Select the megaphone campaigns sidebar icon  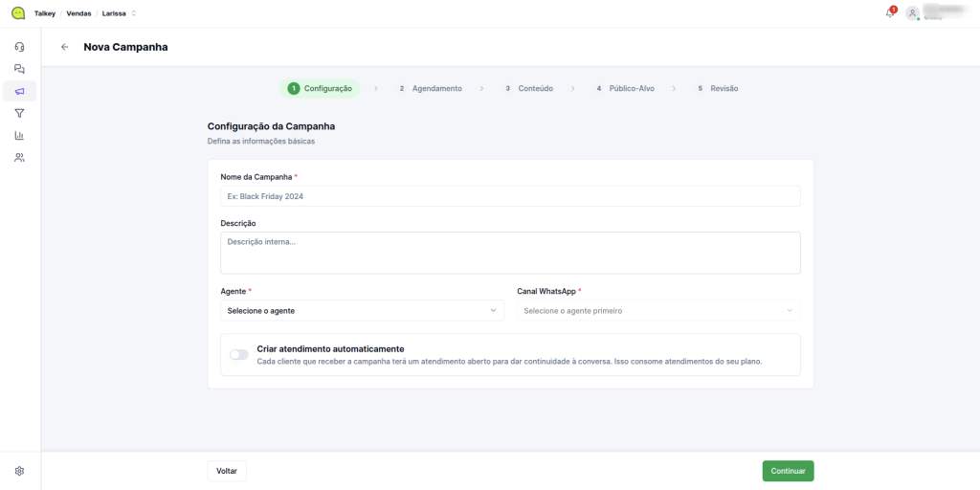click(19, 91)
